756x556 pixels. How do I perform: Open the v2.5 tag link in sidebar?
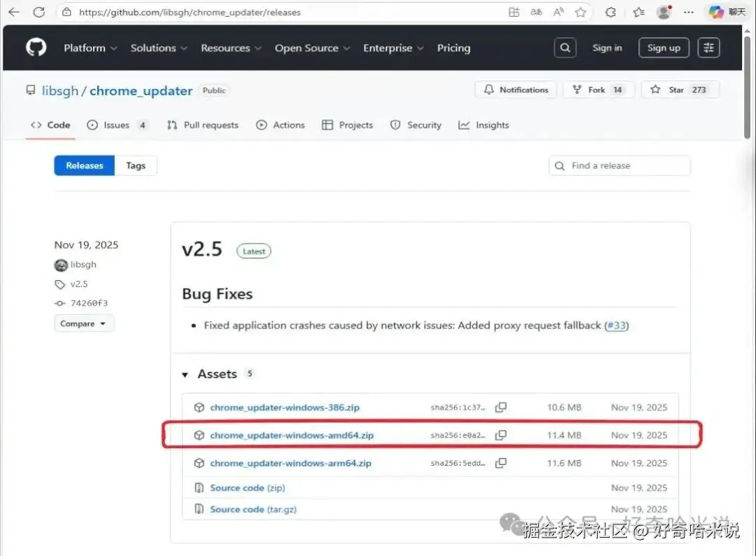tap(79, 284)
